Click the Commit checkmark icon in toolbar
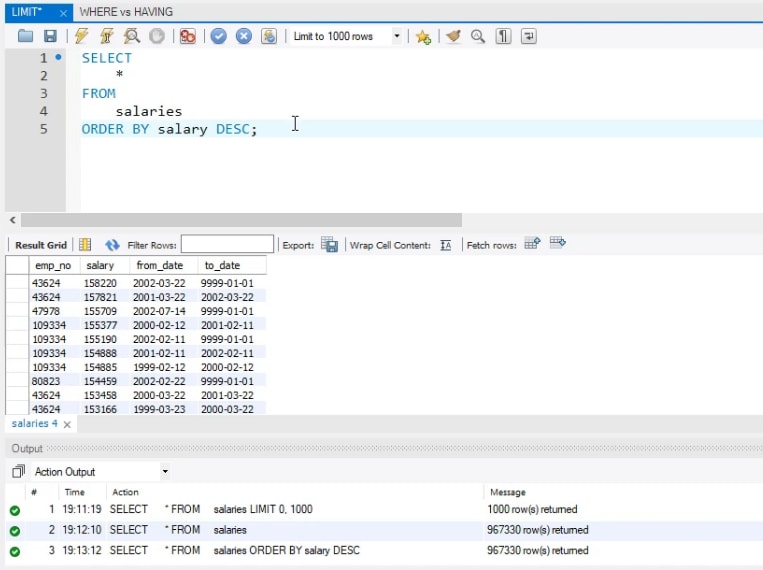 (218, 36)
